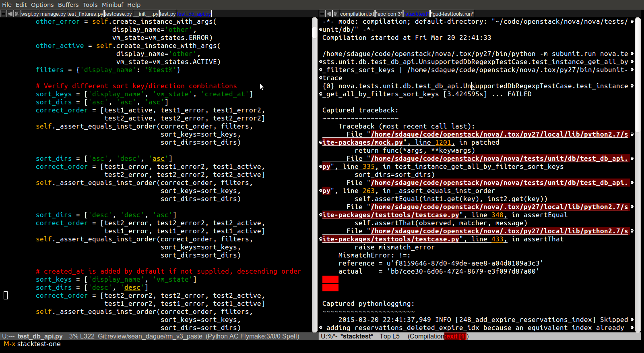Click the 'other_active' variable assignment
Image resolution: width=644 pixels, height=353 pixels.
click(x=60, y=46)
